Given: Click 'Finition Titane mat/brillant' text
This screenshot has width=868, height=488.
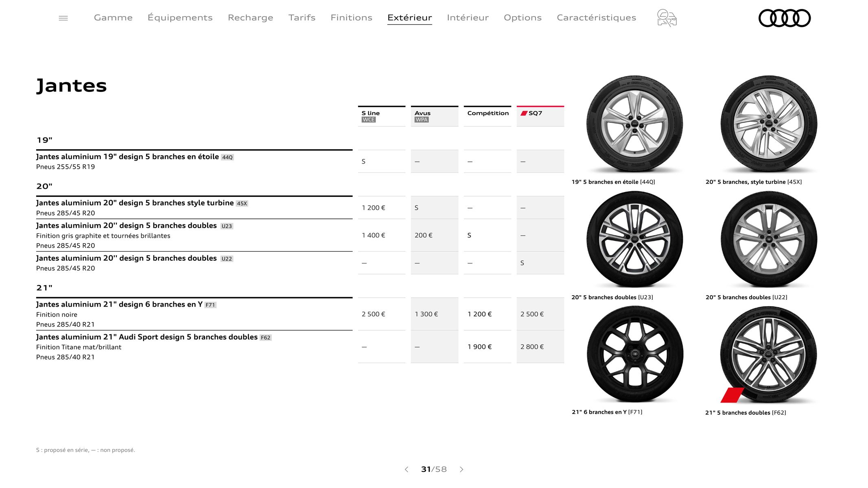Looking at the screenshot, I should point(79,347).
